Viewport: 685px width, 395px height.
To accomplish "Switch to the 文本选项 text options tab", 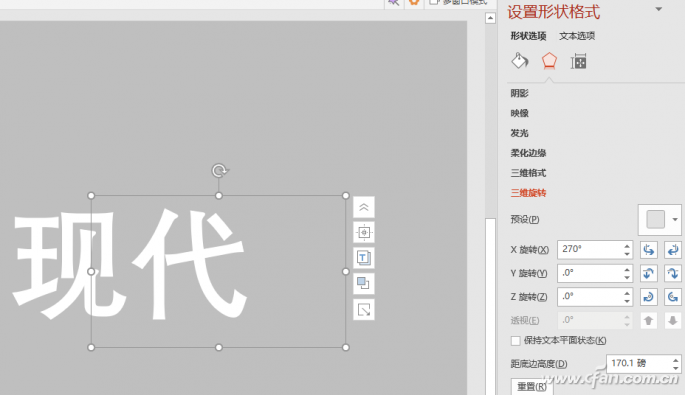I will point(577,36).
